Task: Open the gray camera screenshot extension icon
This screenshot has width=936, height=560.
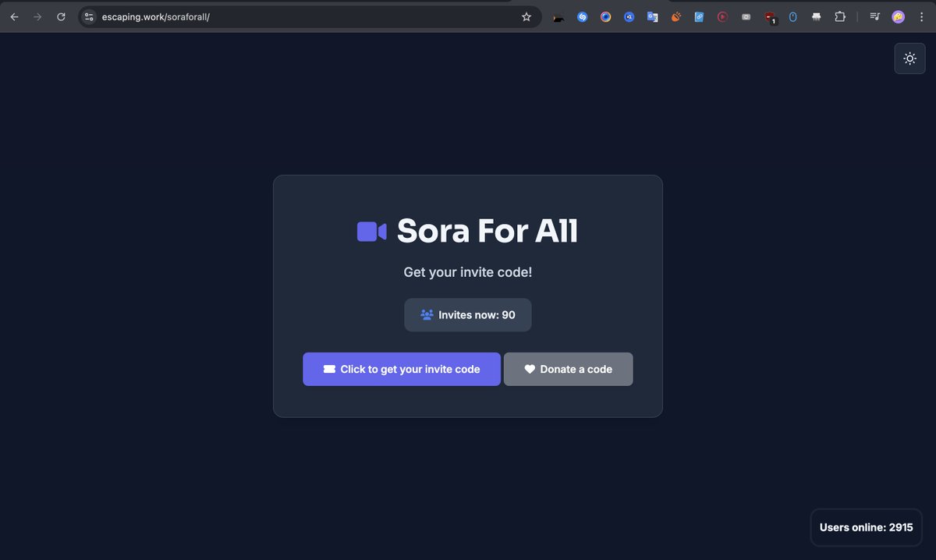Action: 746,16
